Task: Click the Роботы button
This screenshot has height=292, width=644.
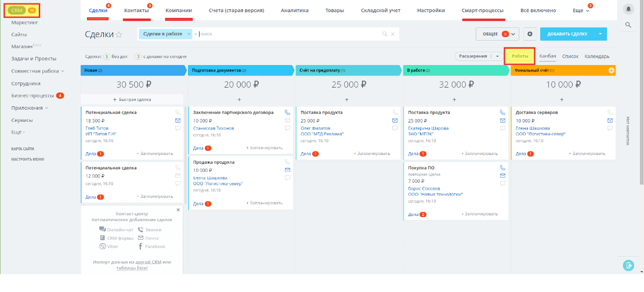Action: (519, 56)
